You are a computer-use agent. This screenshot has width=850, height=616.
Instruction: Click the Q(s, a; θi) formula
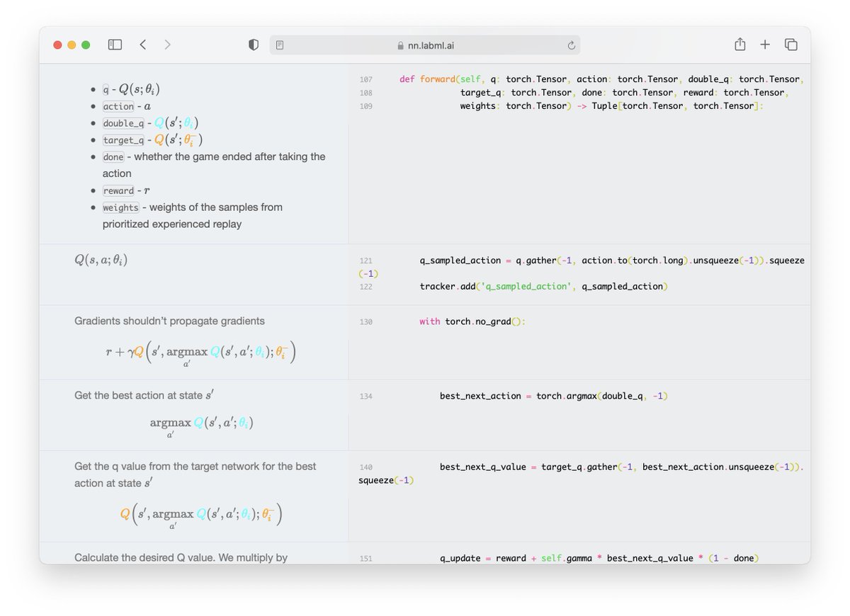point(101,260)
